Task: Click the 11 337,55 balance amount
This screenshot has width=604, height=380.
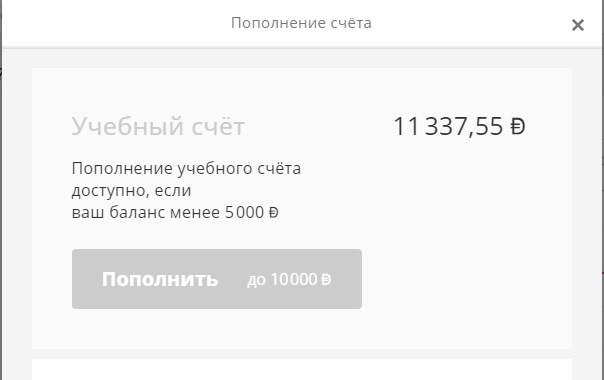Action: point(448,126)
